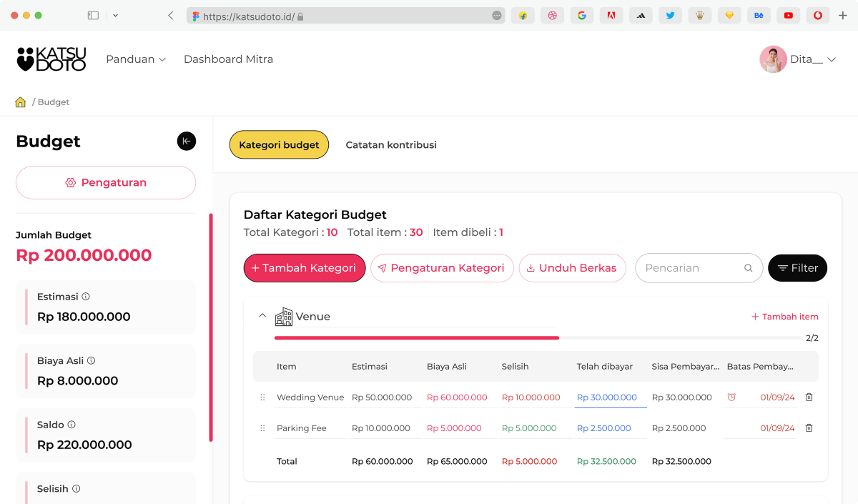Delete the Wedding Venue row

coord(809,397)
